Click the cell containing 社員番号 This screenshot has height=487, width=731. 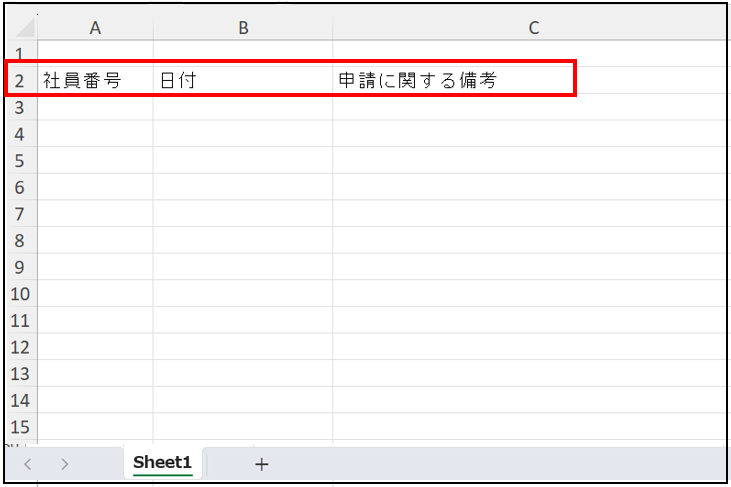95,80
